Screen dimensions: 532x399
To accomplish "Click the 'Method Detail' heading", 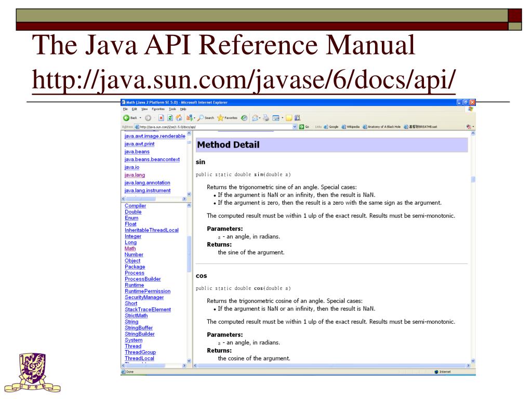I will [229, 145].
